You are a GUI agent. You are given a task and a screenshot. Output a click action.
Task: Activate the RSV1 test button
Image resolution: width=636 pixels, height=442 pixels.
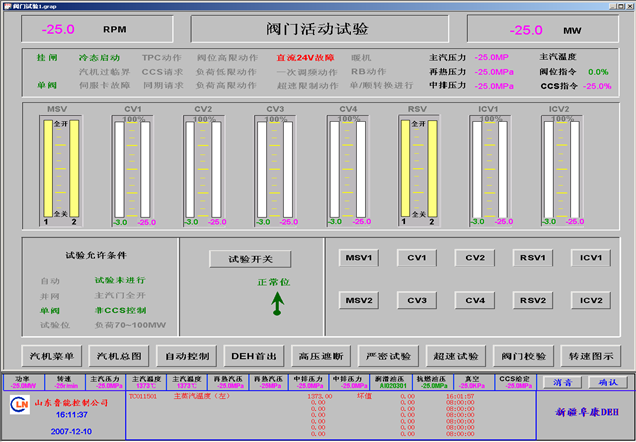(533, 258)
